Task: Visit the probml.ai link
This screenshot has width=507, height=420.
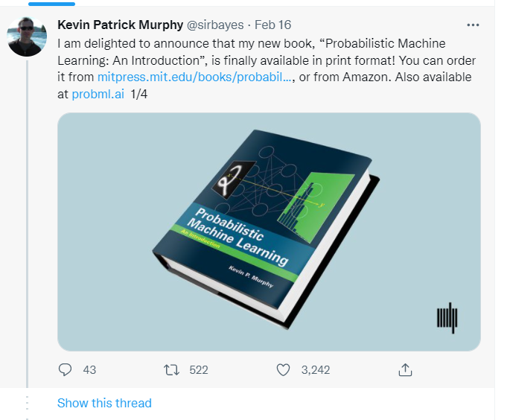Action: [98, 94]
